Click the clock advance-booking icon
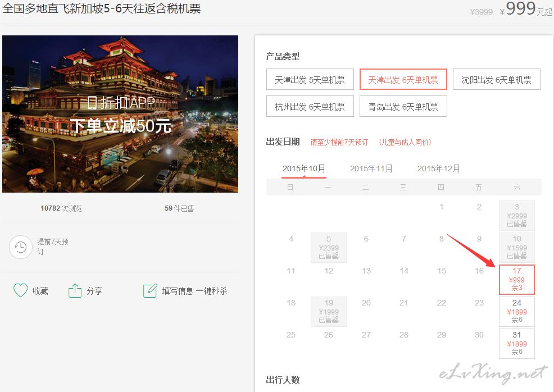Image resolution: width=554 pixels, height=392 pixels. point(21,247)
